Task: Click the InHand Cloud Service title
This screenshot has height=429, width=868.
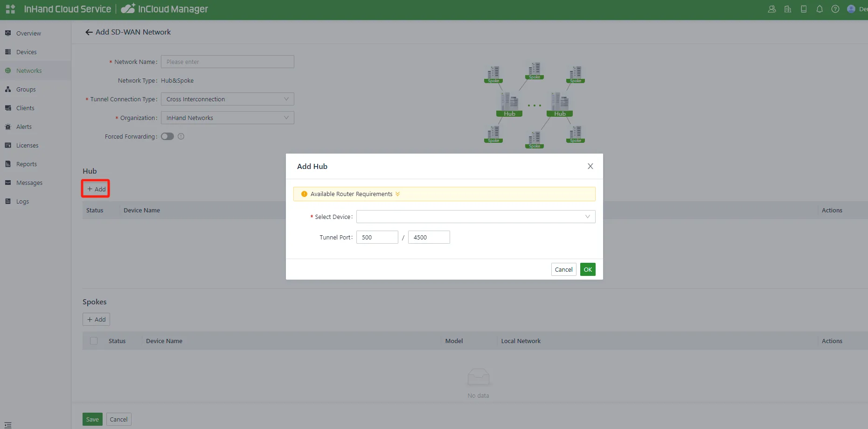Action: [x=68, y=9]
